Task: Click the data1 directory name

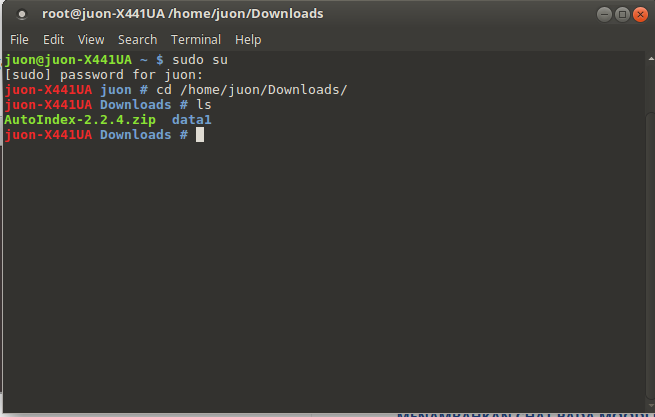Action: pyautogui.click(x=192, y=120)
